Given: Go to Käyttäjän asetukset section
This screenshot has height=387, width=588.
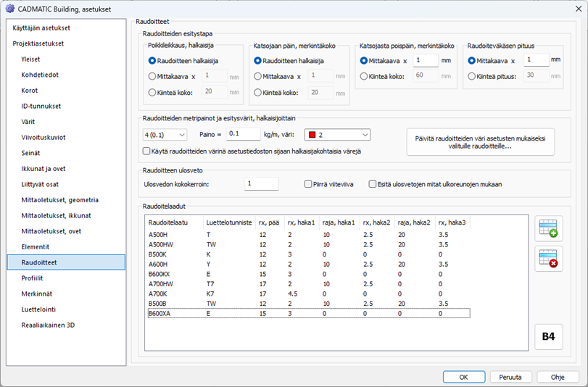Looking at the screenshot, I should 41,28.
